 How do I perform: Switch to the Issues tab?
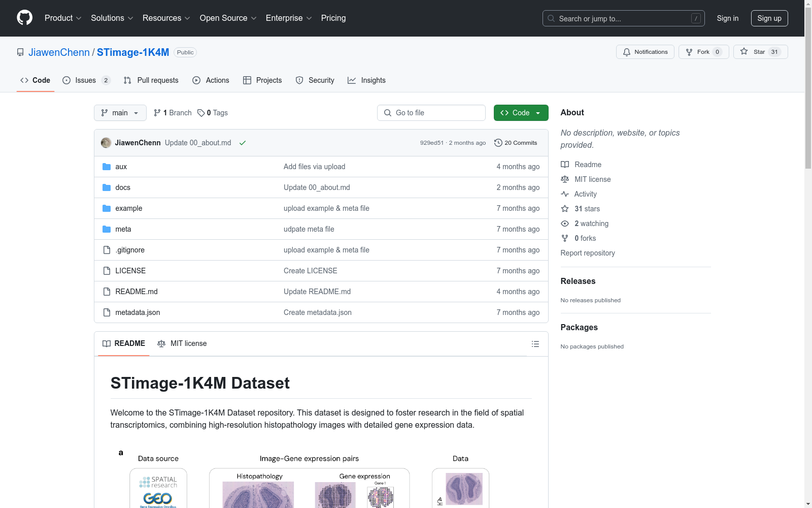pyautogui.click(x=86, y=80)
